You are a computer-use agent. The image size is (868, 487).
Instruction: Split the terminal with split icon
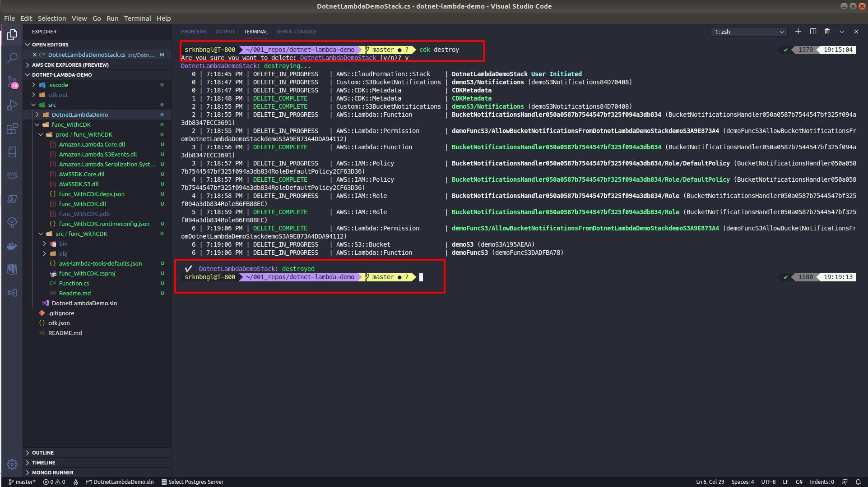(813, 32)
